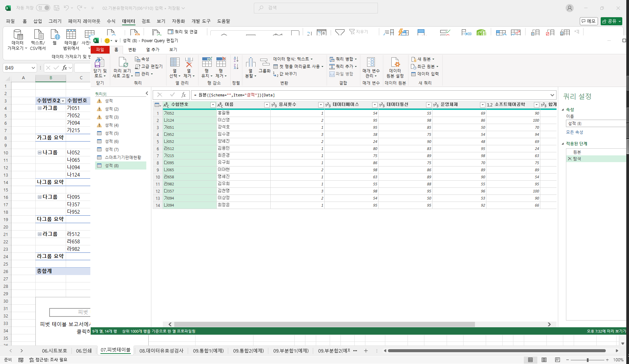This screenshot has height=364, width=629.
Task: Click the table menu icon at grid corner
Action: pyautogui.click(x=157, y=105)
